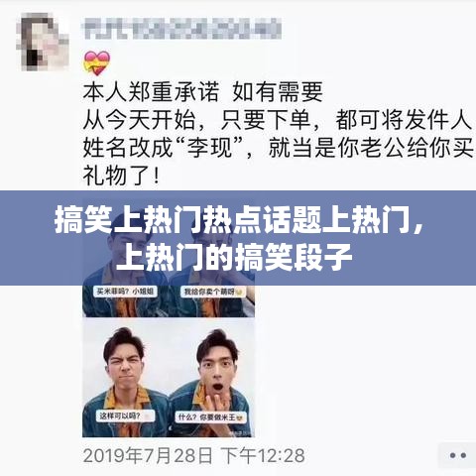
Task: Open the blurred profile avatar of the poster
Action: (43, 42)
